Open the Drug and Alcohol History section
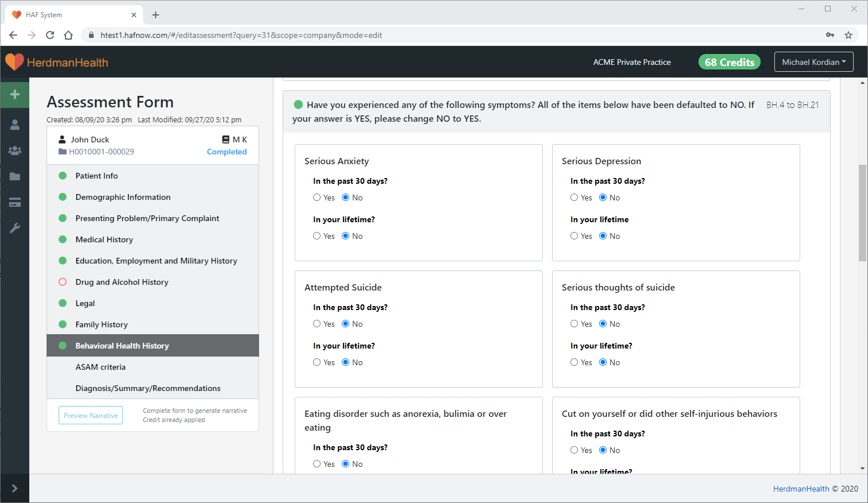Image resolution: width=868 pixels, height=503 pixels. (122, 282)
